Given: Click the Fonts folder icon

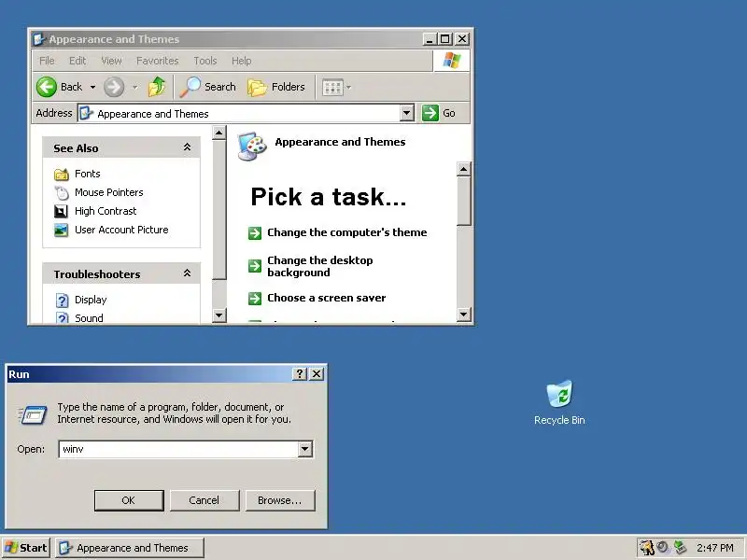Looking at the screenshot, I should click(x=62, y=175).
